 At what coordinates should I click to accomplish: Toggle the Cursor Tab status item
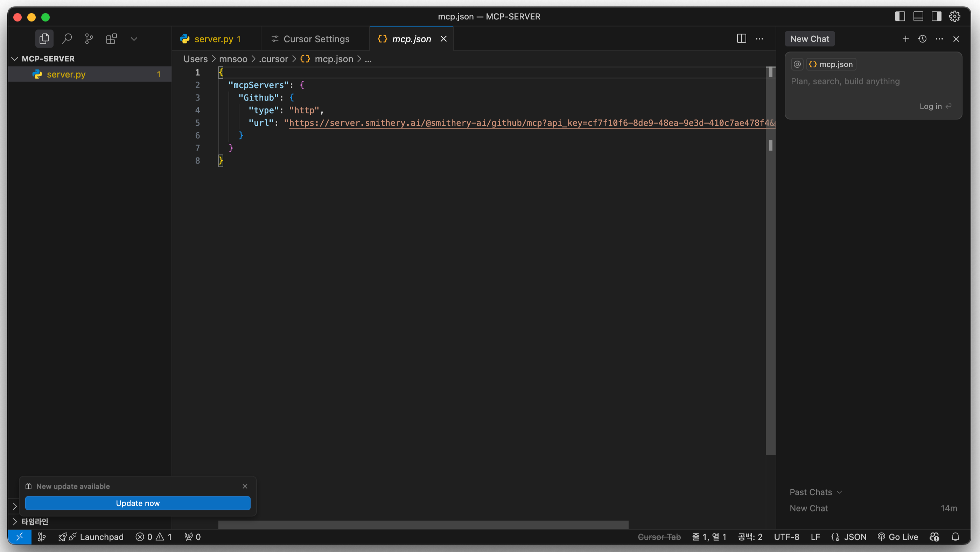659,537
